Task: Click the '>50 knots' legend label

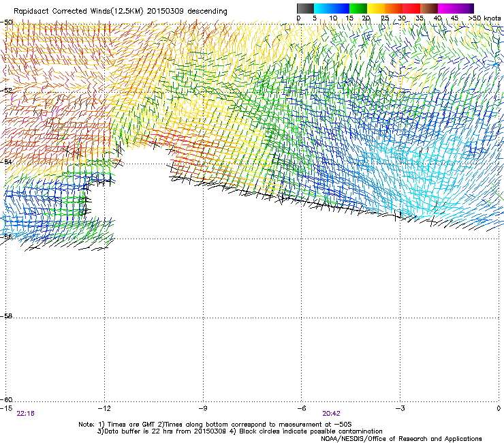Action: 485,18
